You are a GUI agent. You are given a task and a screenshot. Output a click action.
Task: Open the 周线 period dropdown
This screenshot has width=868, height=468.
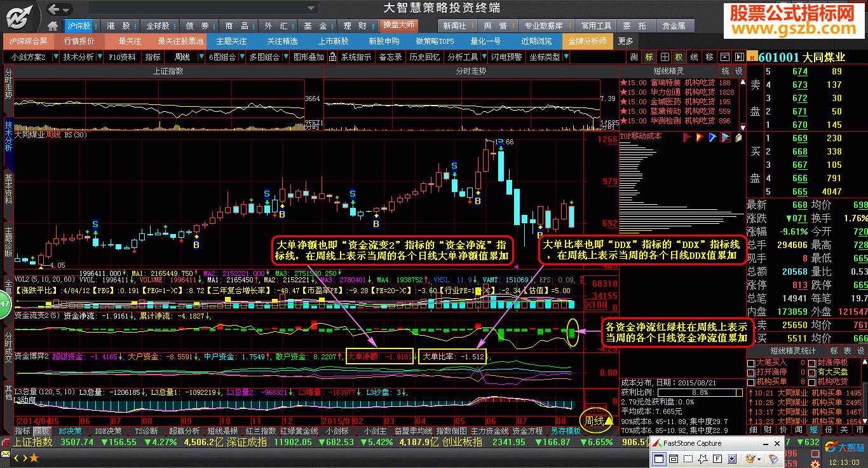[200, 57]
